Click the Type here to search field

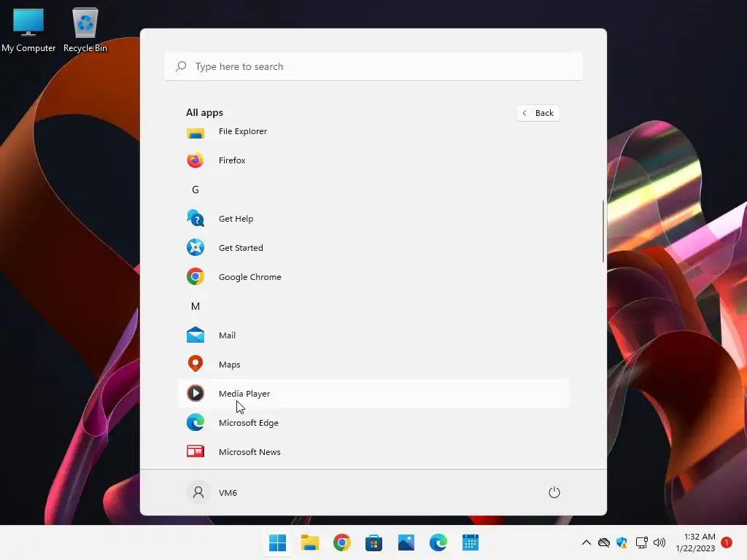[373, 66]
